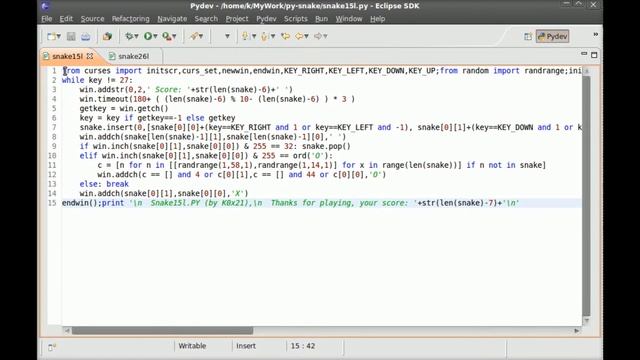Image resolution: width=640 pixels, height=360 pixels.
Task: Close the snake15l editor tab
Action: pos(90,56)
